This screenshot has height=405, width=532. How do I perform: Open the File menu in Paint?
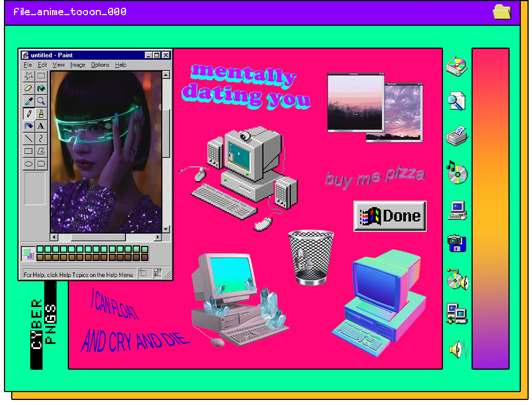27,65
